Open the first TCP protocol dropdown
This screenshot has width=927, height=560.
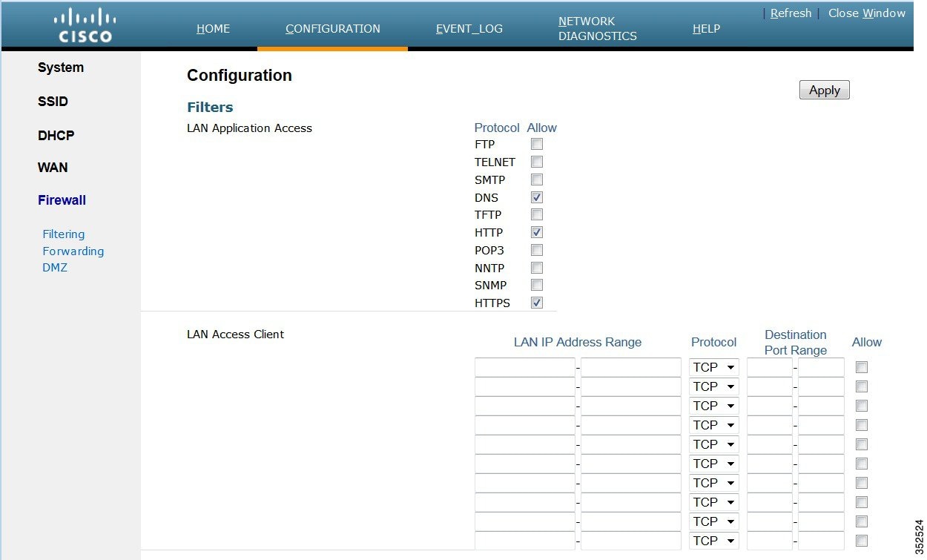point(713,366)
